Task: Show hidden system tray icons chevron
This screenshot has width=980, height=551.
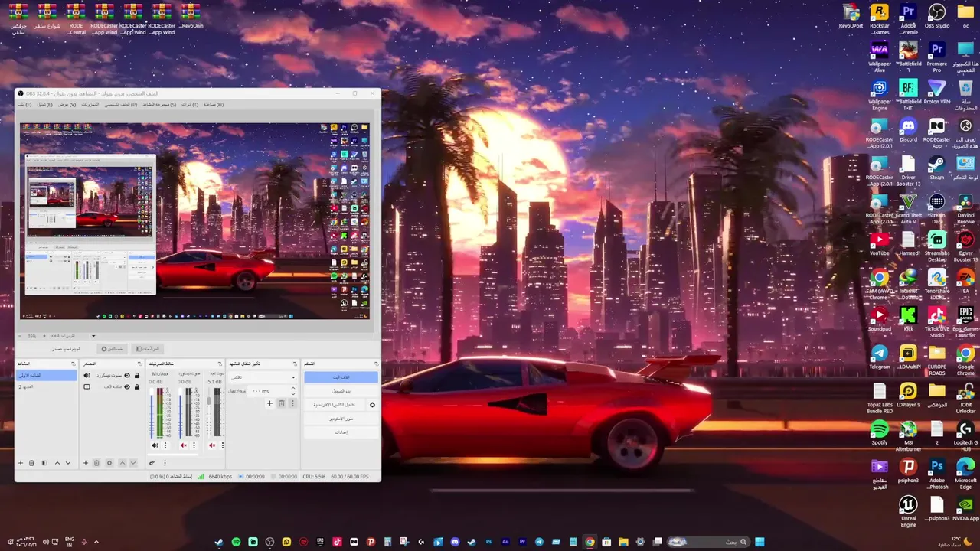Action: coord(96,542)
